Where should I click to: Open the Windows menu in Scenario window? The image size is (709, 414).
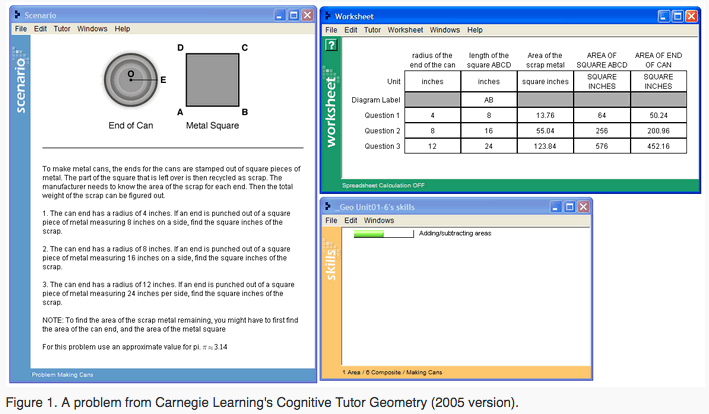[x=92, y=29]
